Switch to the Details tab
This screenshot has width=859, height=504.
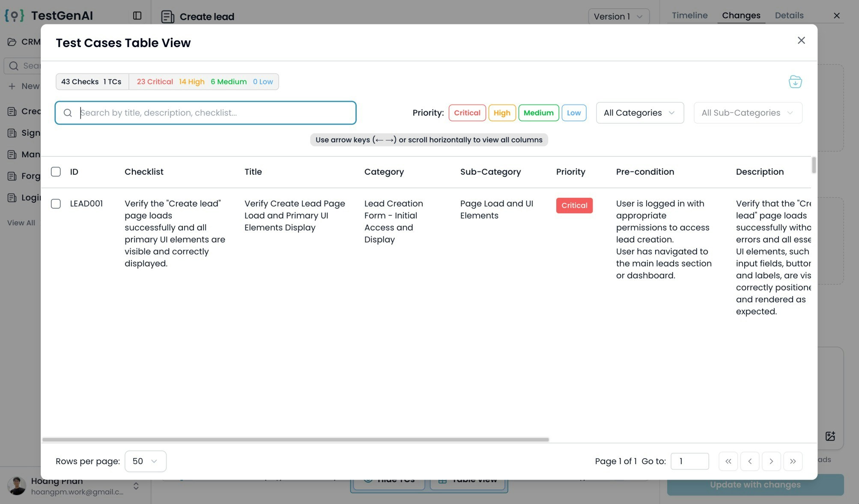[x=789, y=15]
